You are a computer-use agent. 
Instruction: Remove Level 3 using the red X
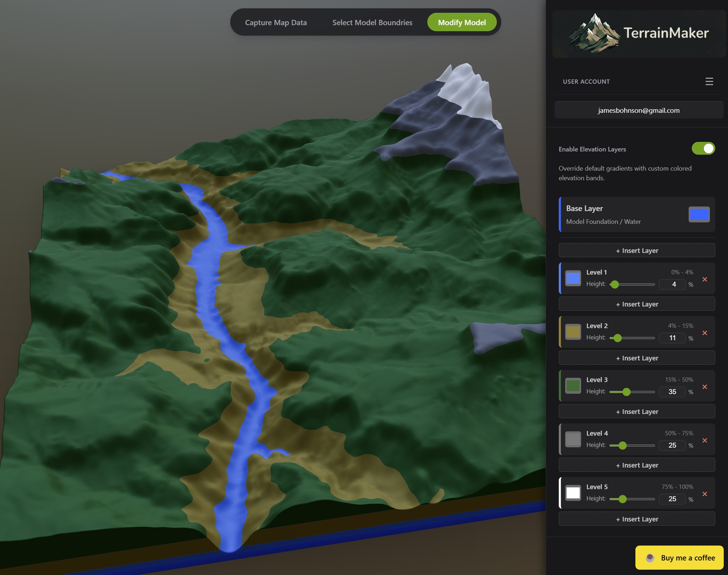[x=705, y=387]
